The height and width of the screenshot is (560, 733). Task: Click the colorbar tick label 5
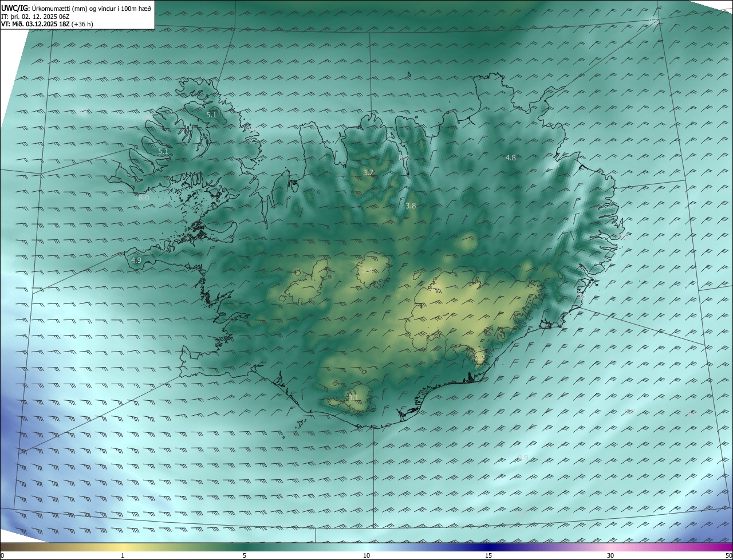[x=245, y=555]
